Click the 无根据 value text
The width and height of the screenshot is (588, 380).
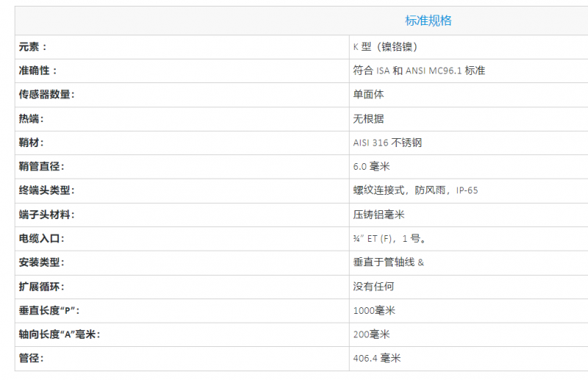368,119
